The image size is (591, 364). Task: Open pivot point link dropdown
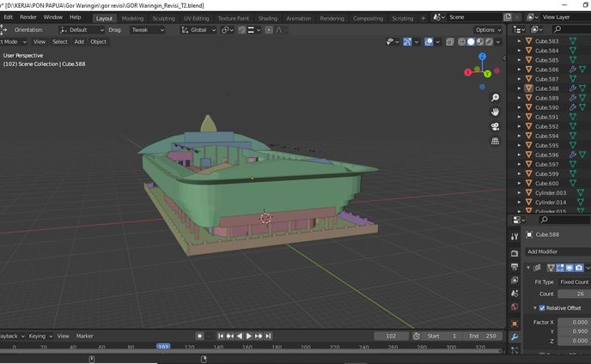228,30
